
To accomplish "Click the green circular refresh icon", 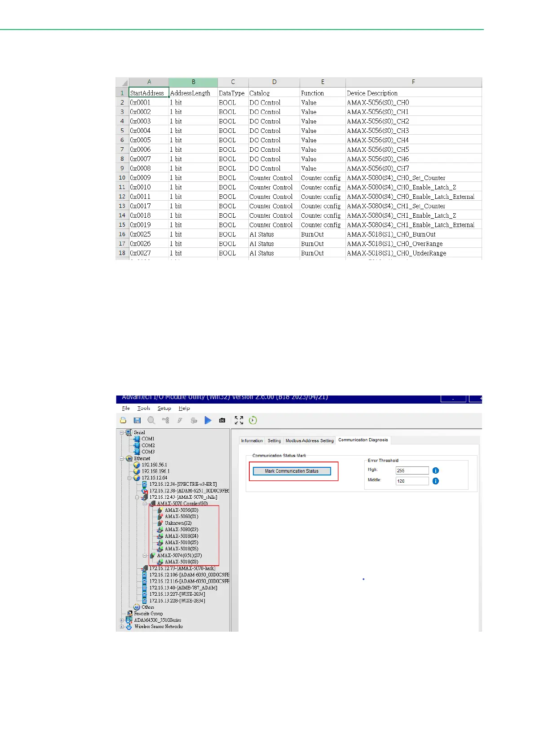I will [x=253, y=420].
